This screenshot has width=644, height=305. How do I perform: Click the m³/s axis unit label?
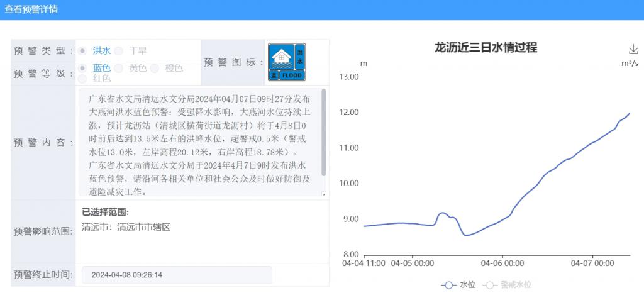point(630,64)
